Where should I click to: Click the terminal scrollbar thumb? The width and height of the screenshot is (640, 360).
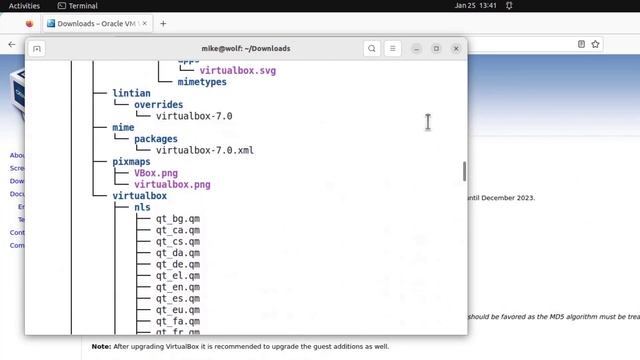point(464,171)
